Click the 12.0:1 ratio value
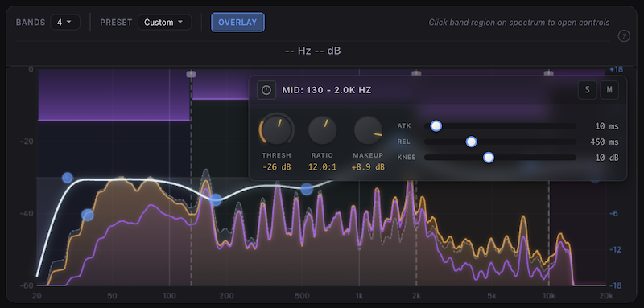Screen dimensions: 644x308 pos(323,167)
